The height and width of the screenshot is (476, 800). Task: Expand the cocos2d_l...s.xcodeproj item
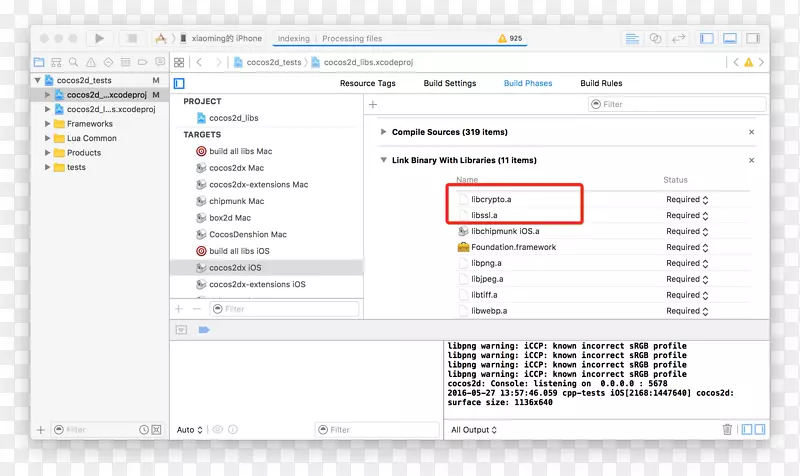point(47,109)
